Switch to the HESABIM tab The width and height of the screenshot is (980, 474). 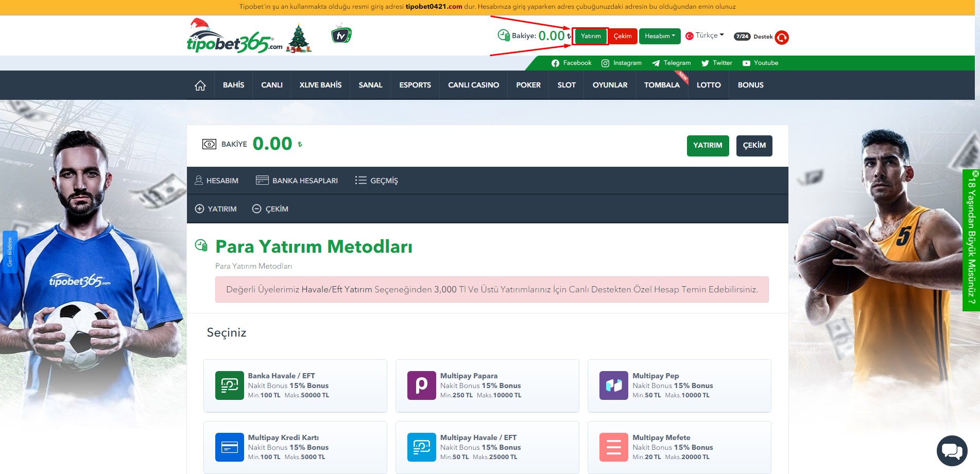[216, 181]
